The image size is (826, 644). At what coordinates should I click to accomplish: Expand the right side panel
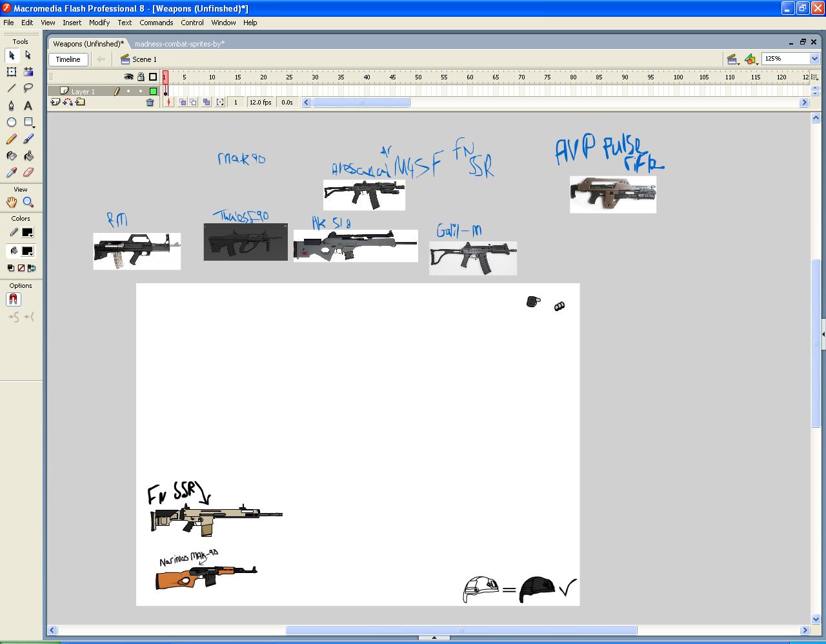823,335
